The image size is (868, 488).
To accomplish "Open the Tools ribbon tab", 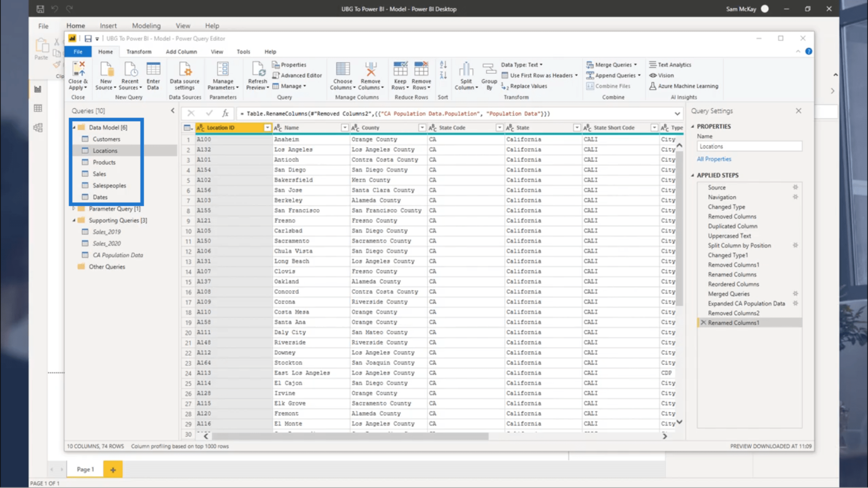I will (x=243, y=52).
